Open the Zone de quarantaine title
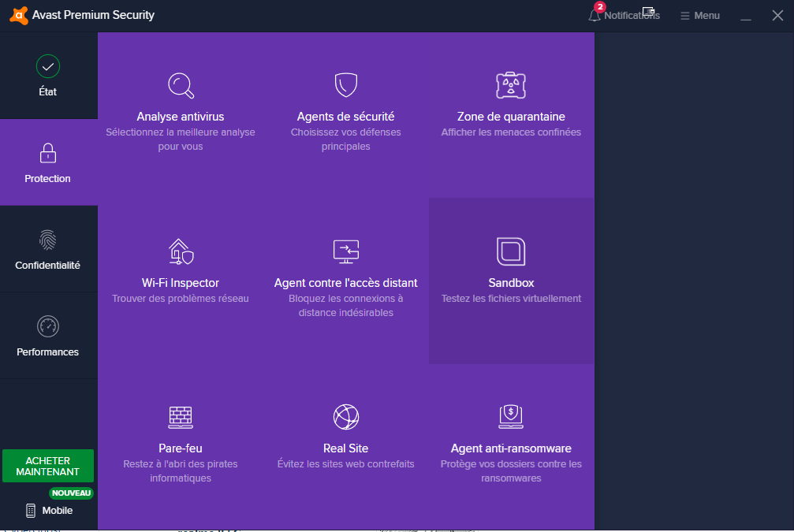794x532 pixels. 511,117
